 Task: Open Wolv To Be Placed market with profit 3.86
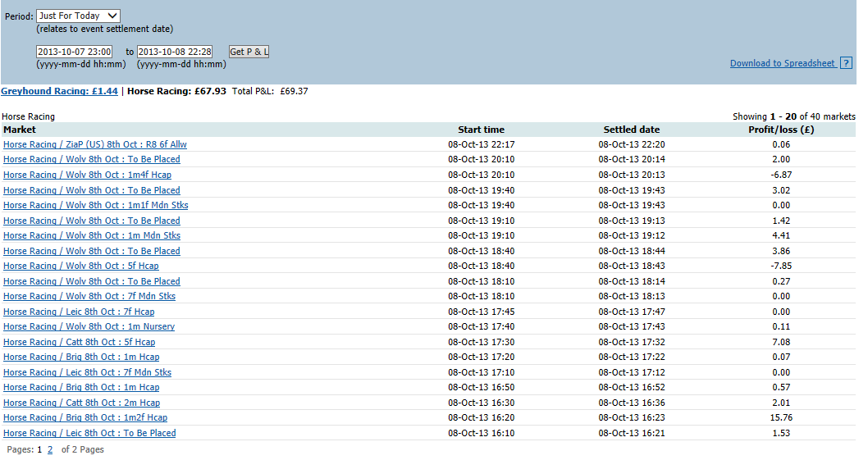pos(92,251)
